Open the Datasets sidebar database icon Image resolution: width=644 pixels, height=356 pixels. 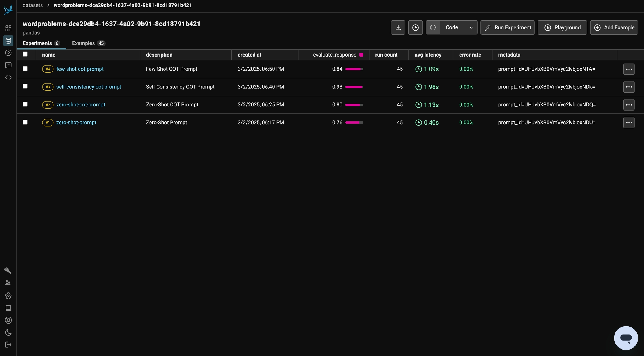pos(8,41)
